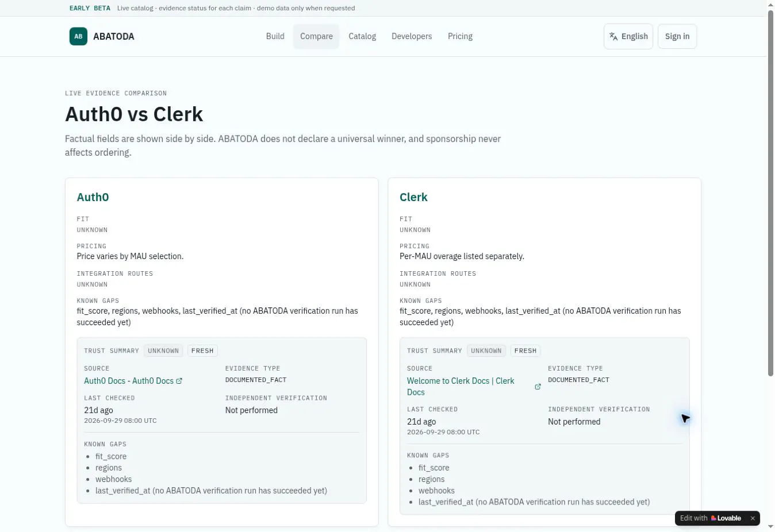The image size is (775, 532).
Task: Click the Auth0 card title
Action: (x=93, y=197)
